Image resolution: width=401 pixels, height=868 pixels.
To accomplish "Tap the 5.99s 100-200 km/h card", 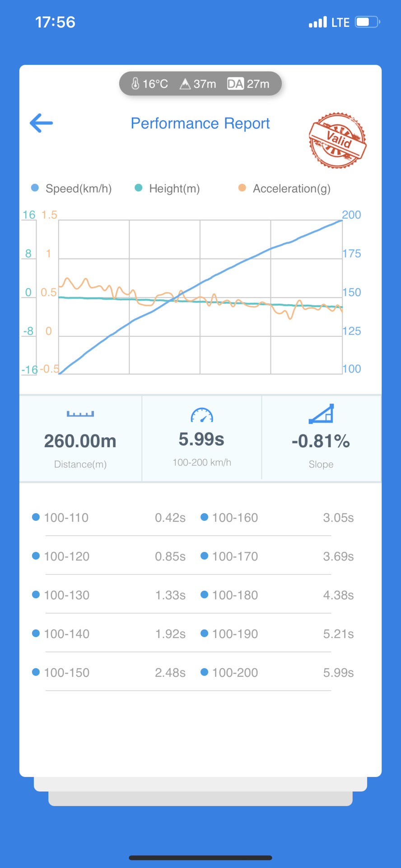I will pos(202,439).
